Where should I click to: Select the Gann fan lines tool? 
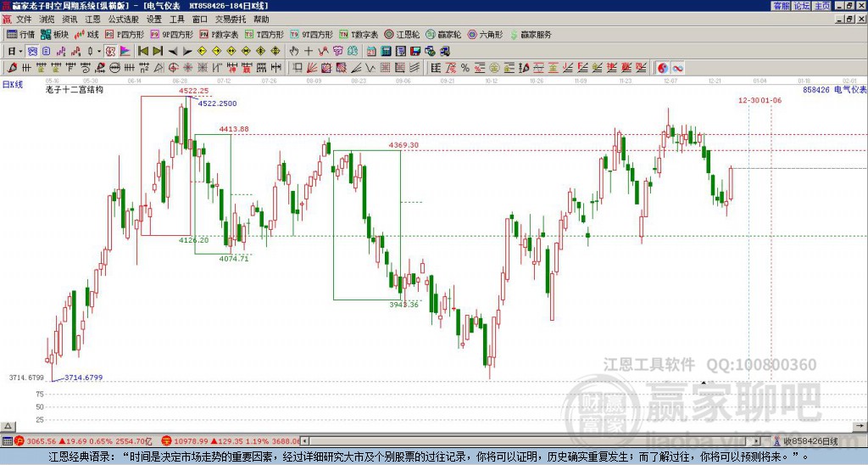312,68
